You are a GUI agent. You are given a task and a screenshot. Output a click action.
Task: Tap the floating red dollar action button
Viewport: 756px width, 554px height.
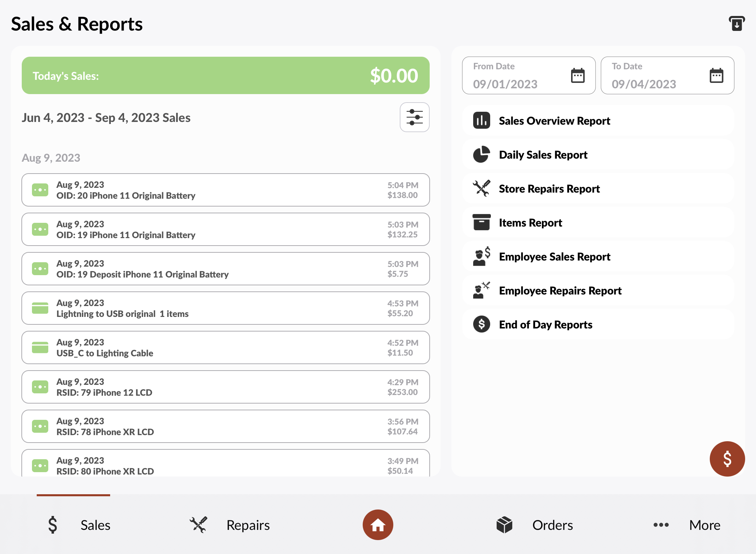click(727, 459)
